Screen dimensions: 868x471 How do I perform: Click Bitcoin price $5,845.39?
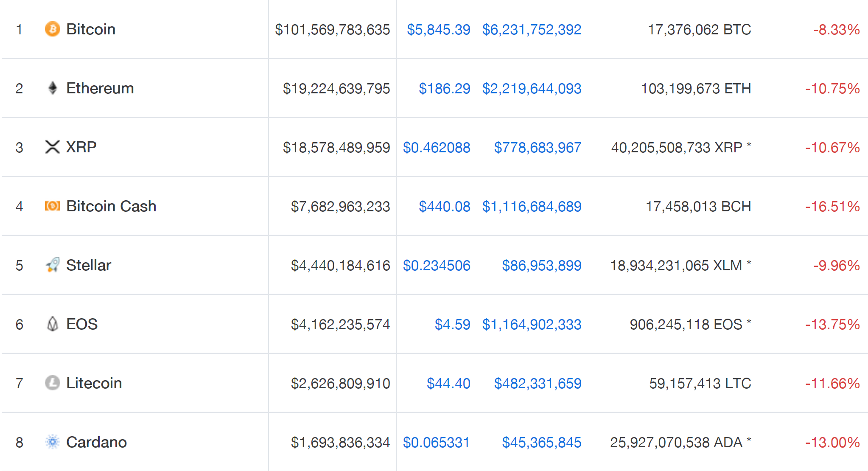tap(439, 29)
